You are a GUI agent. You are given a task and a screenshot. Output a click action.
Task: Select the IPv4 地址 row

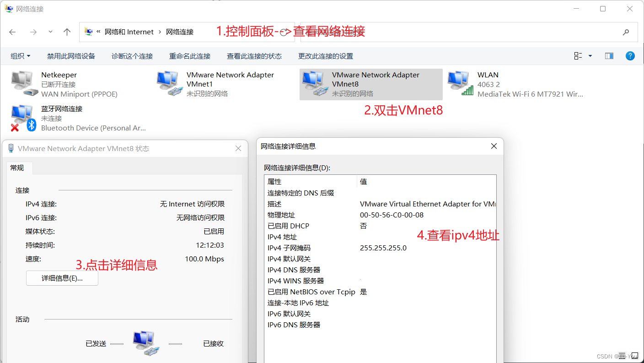pos(380,237)
